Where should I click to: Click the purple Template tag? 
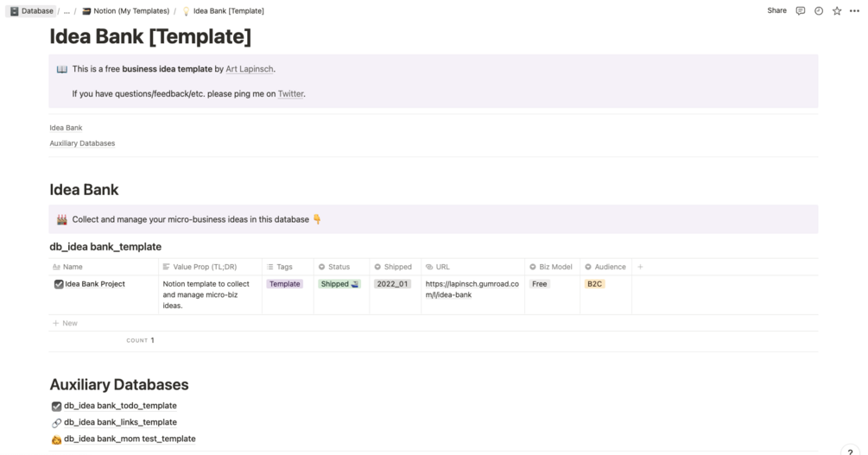click(x=284, y=284)
